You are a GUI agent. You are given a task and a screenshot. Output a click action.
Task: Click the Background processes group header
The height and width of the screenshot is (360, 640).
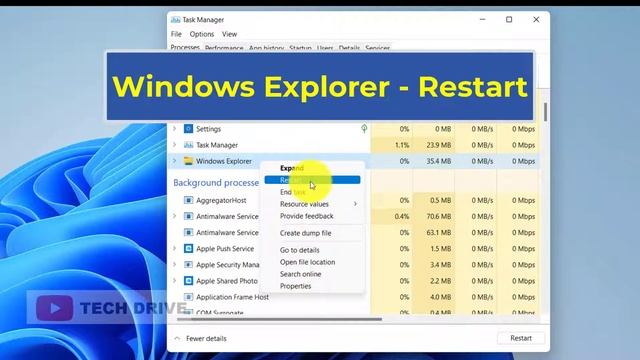[x=216, y=182]
